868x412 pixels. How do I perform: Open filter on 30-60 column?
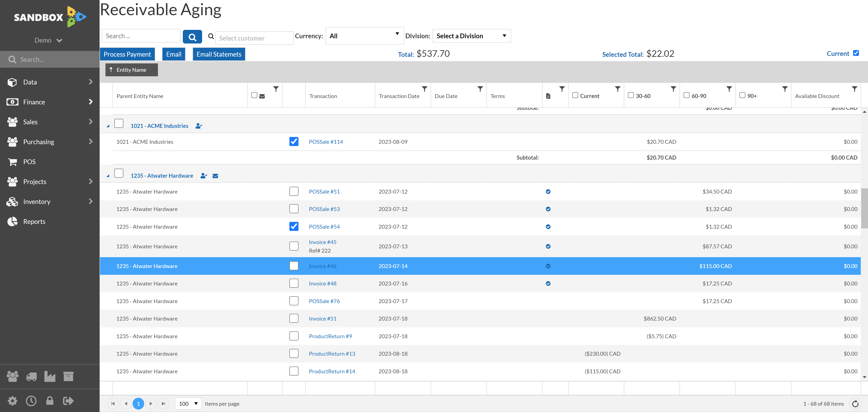click(673, 89)
